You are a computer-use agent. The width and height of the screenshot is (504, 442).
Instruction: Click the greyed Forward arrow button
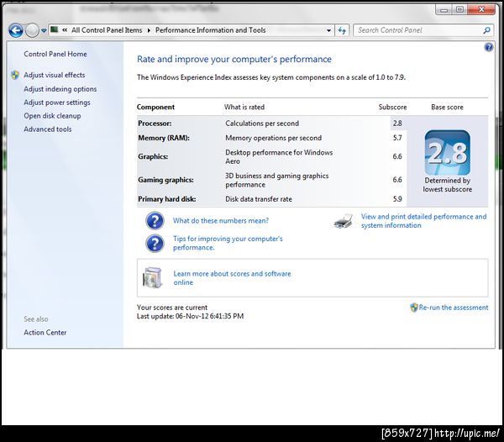[x=32, y=30]
